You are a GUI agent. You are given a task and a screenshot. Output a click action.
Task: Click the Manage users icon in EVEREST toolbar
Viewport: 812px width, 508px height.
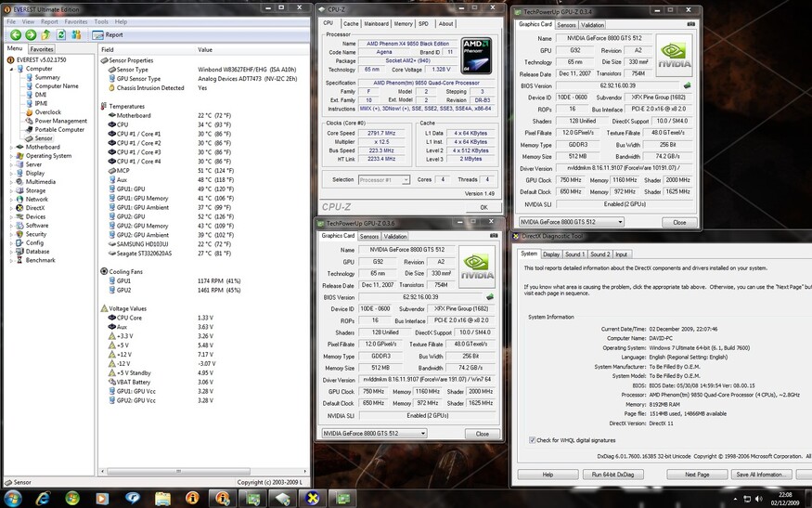coord(76,34)
